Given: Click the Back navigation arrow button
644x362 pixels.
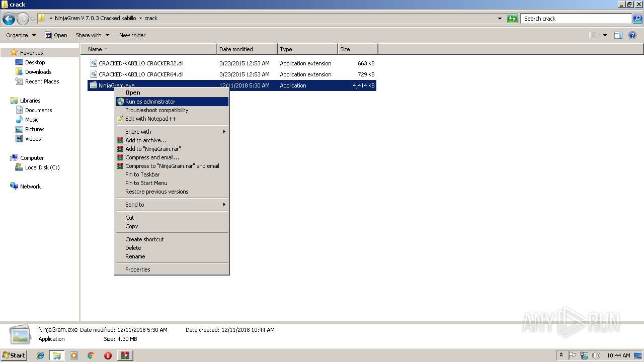Looking at the screenshot, I should 9,19.
